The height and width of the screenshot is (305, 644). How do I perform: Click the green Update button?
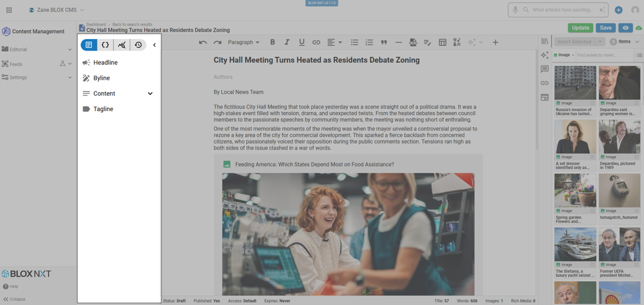point(581,27)
